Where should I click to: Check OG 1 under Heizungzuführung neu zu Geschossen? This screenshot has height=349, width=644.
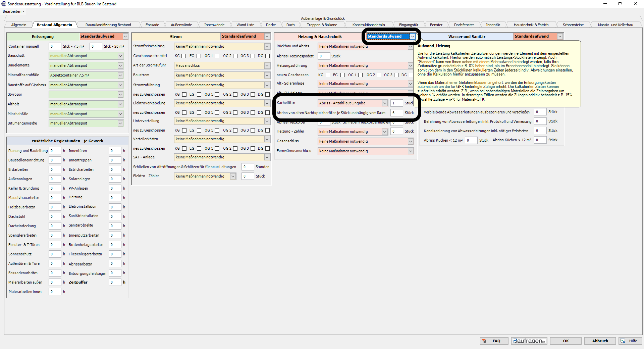click(x=360, y=75)
